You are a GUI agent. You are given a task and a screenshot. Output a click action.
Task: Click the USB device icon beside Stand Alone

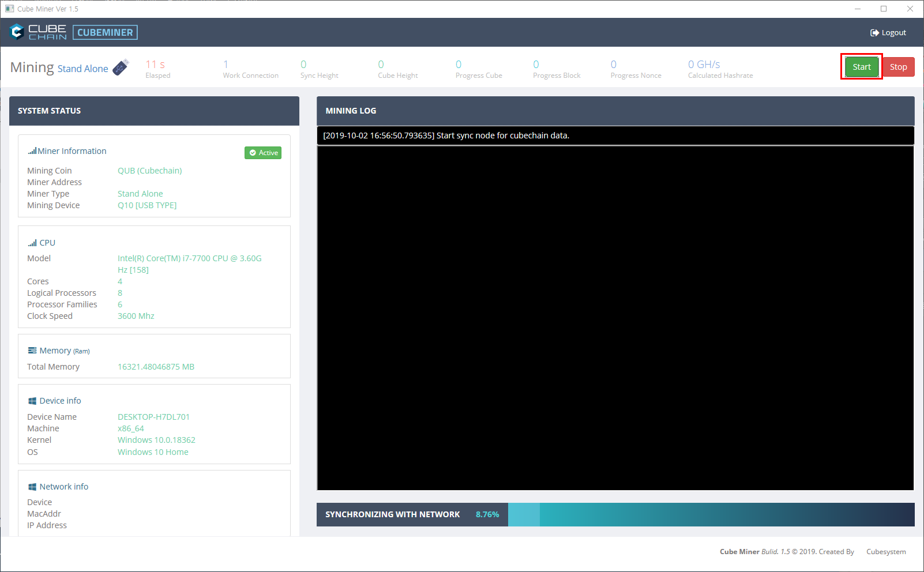point(121,67)
